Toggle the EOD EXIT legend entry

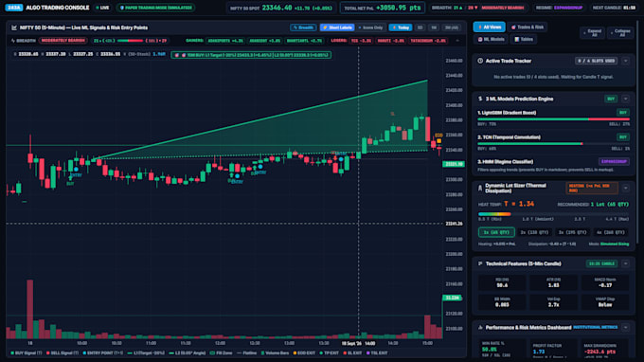pyautogui.click(x=304, y=353)
